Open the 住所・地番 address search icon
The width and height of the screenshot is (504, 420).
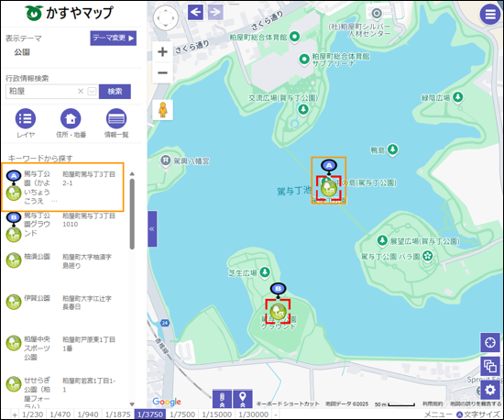click(x=71, y=118)
